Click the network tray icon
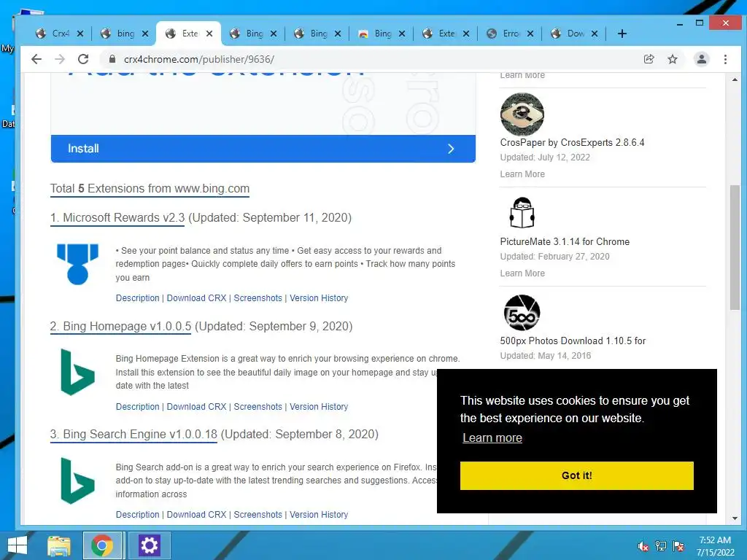Screen dimensions: 747x560 point(661,546)
